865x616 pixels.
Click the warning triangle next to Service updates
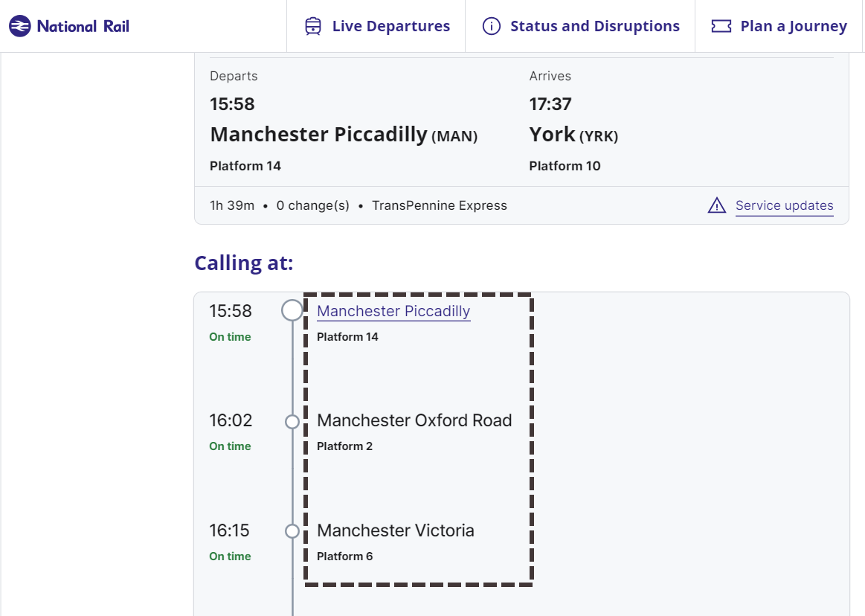point(716,206)
